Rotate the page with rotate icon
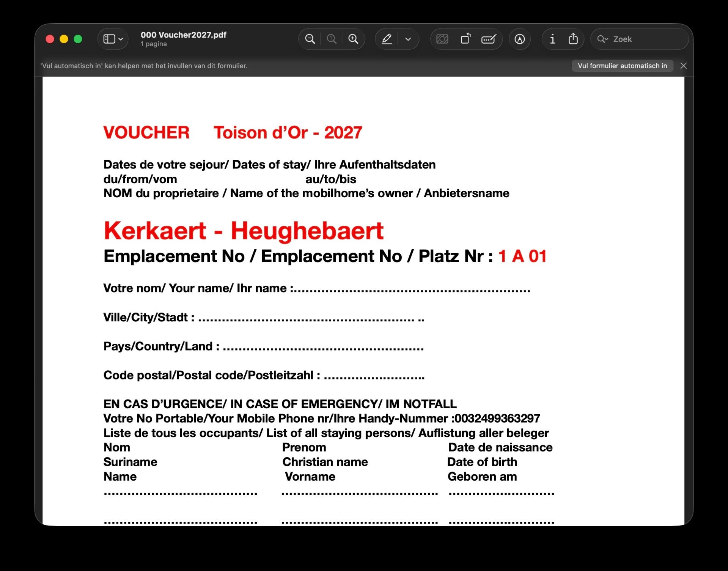728x571 pixels. (465, 39)
